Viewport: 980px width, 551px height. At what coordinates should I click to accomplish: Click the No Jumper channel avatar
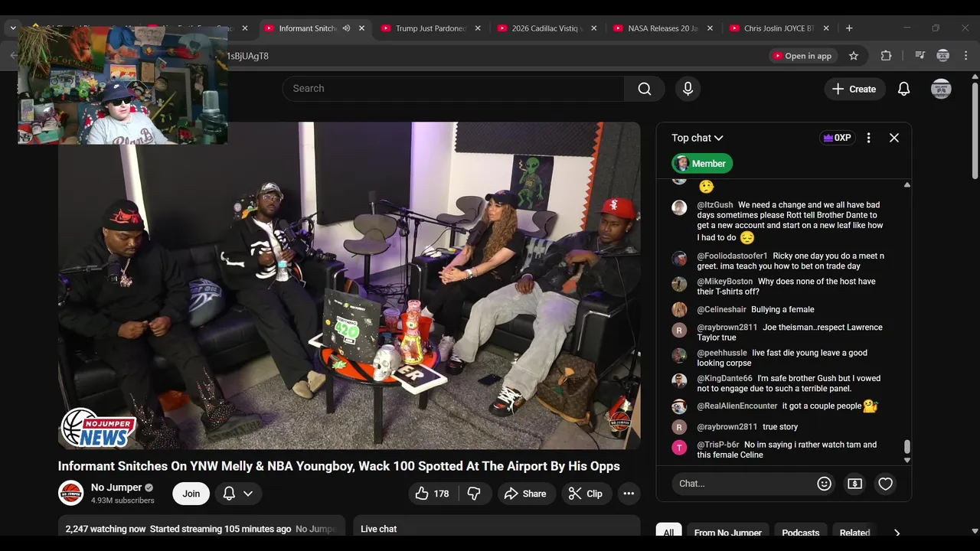pos(71,493)
